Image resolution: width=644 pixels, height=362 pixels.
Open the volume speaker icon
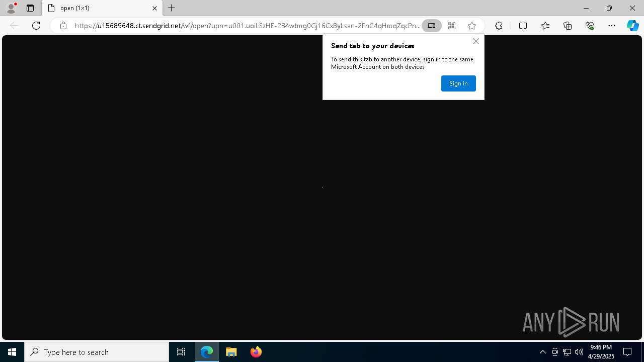pos(579,352)
